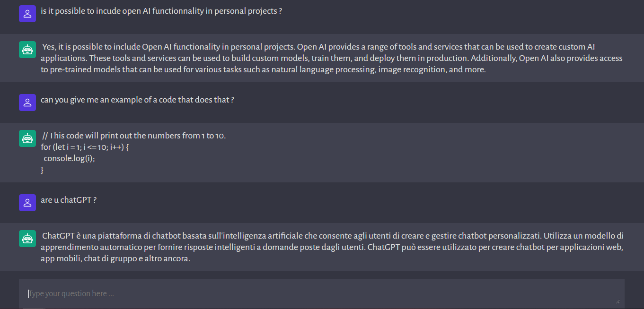Click the first user question about personal projects

tap(161, 11)
